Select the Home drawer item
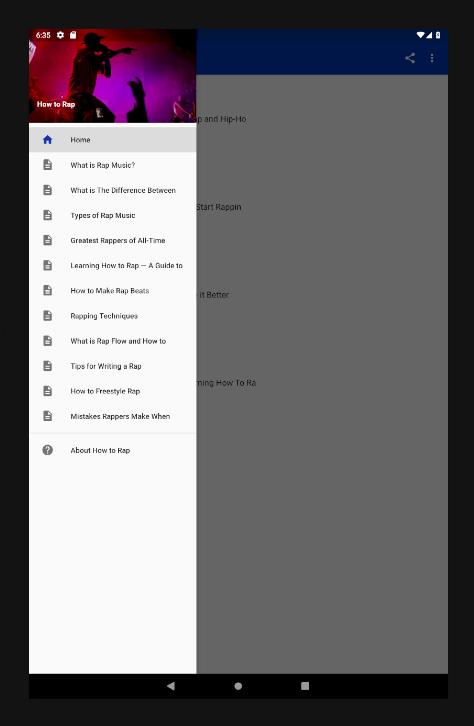The image size is (474, 726). pyautogui.click(x=112, y=139)
